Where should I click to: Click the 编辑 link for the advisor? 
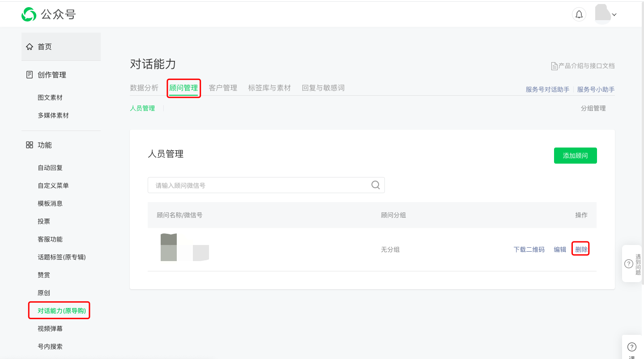click(x=559, y=249)
